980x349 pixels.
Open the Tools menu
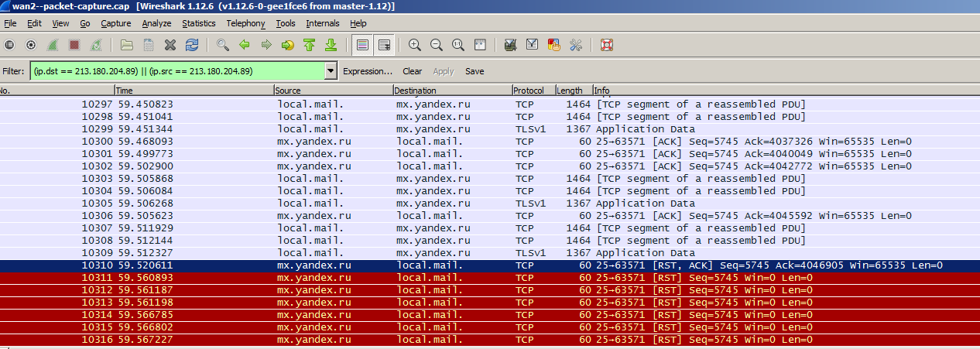point(286,24)
